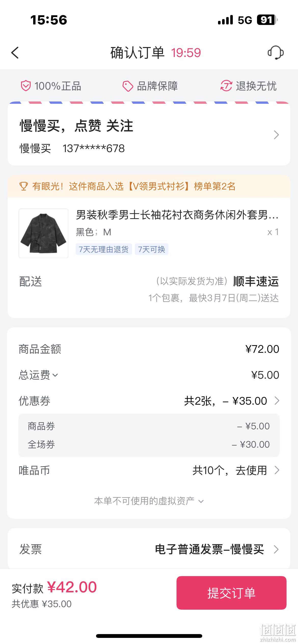Tap the 品牌保障 tag icon
This screenshot has height=644, width=298.
tap(128, 86)
